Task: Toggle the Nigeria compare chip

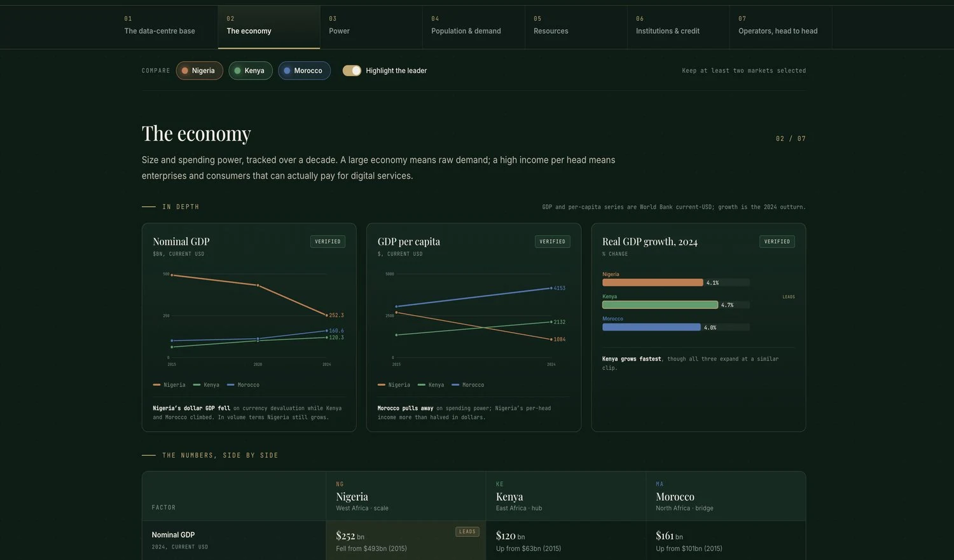Action: point(200,71)
